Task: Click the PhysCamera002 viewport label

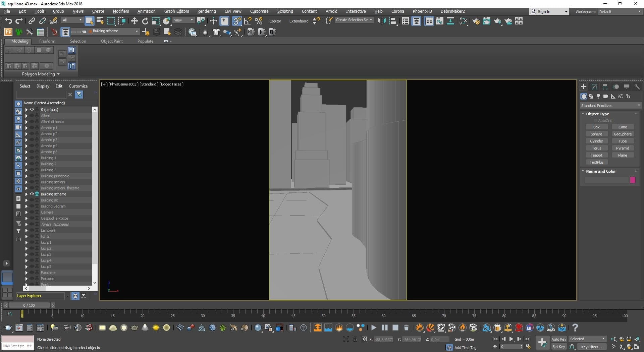Action: click(x=123, y=84)
